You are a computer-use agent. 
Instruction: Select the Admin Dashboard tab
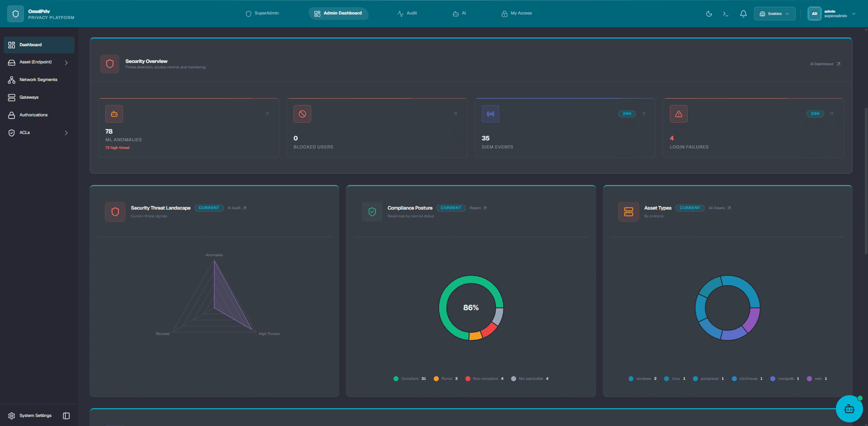click(x=338, y=14)
